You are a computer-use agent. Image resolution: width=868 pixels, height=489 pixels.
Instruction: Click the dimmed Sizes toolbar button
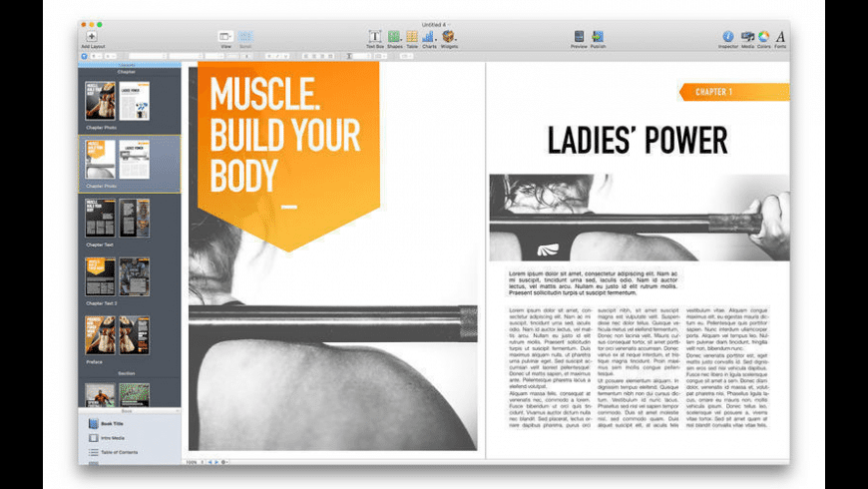pyautogui.click(x=245, y=37)
